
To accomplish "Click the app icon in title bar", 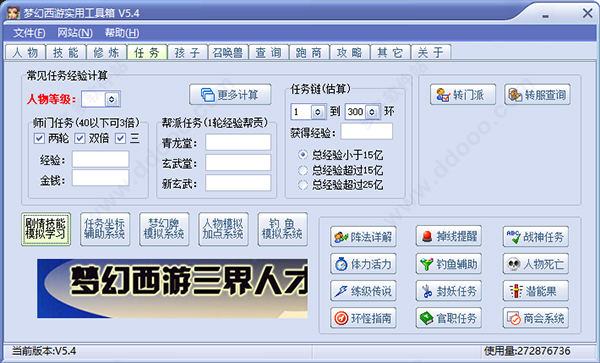I will click(x=13, y=13).
